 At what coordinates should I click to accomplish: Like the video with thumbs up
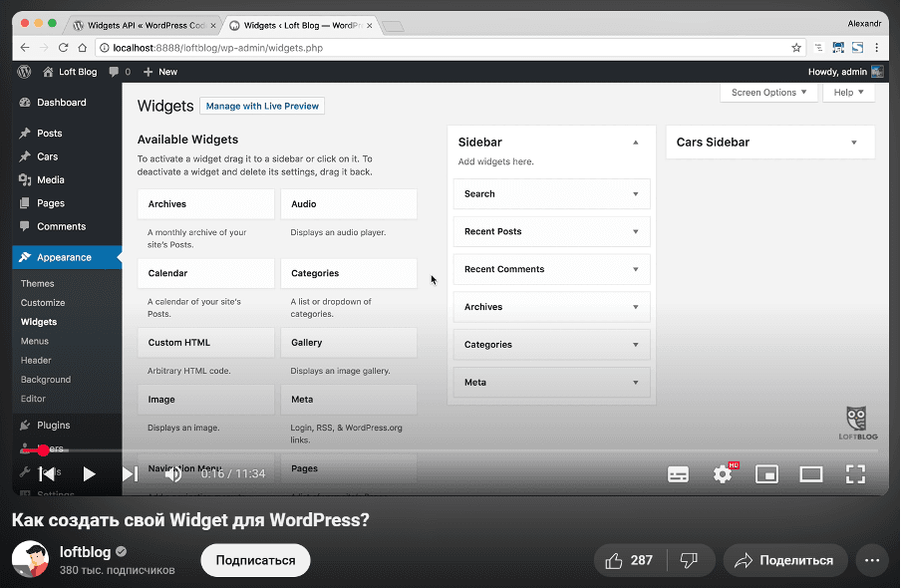point(630,560)
